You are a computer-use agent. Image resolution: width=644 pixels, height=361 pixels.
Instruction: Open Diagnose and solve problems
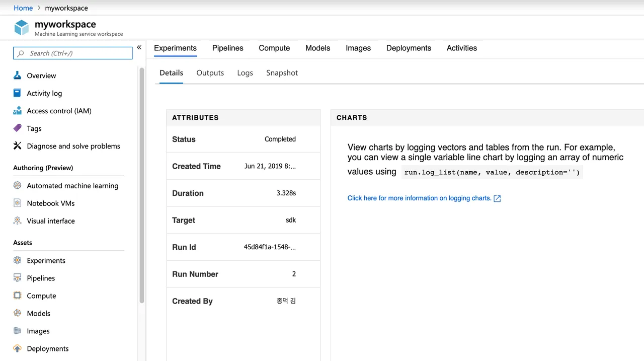[73, 146]
